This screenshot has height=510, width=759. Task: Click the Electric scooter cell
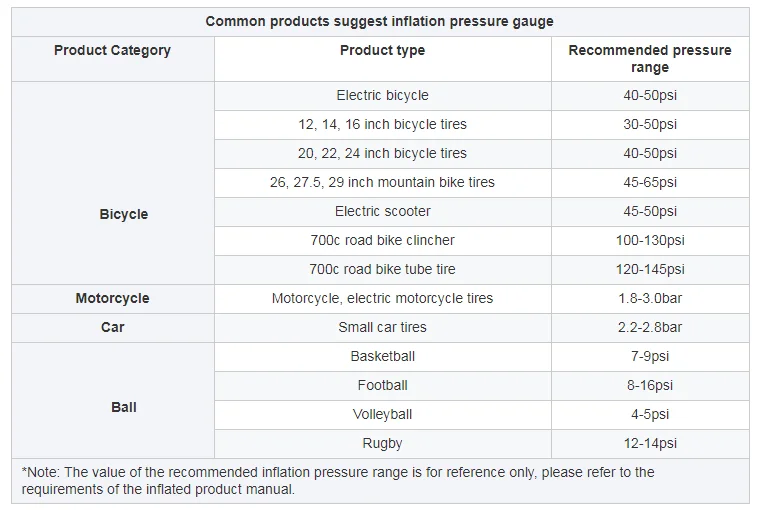(382, 211)
